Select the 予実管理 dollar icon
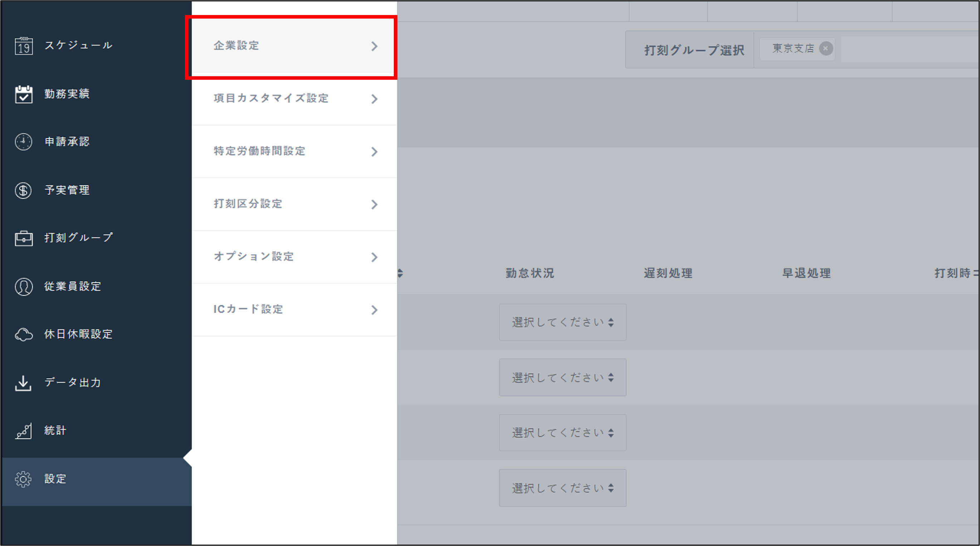The image size is (980, 546). 24,190
